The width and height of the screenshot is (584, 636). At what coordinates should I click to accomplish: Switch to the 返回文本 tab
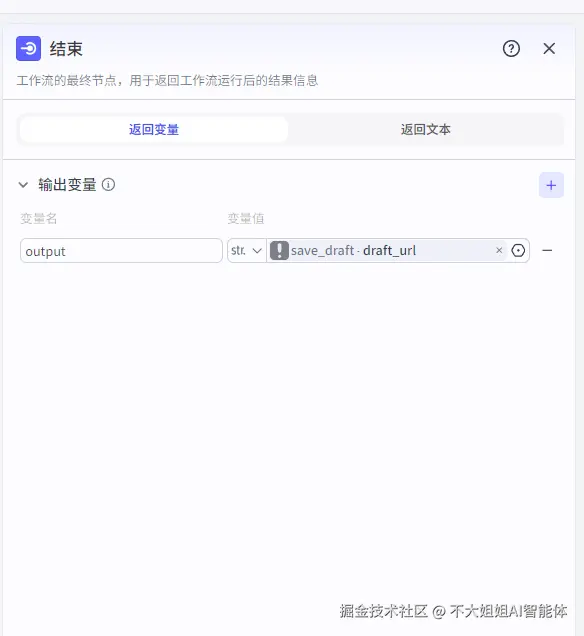click(425, 129)
